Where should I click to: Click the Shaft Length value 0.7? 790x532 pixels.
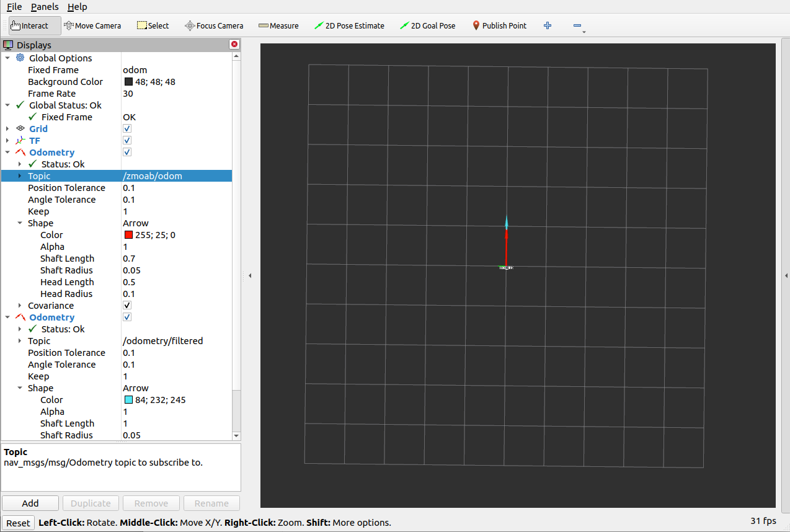pos(129,259)
